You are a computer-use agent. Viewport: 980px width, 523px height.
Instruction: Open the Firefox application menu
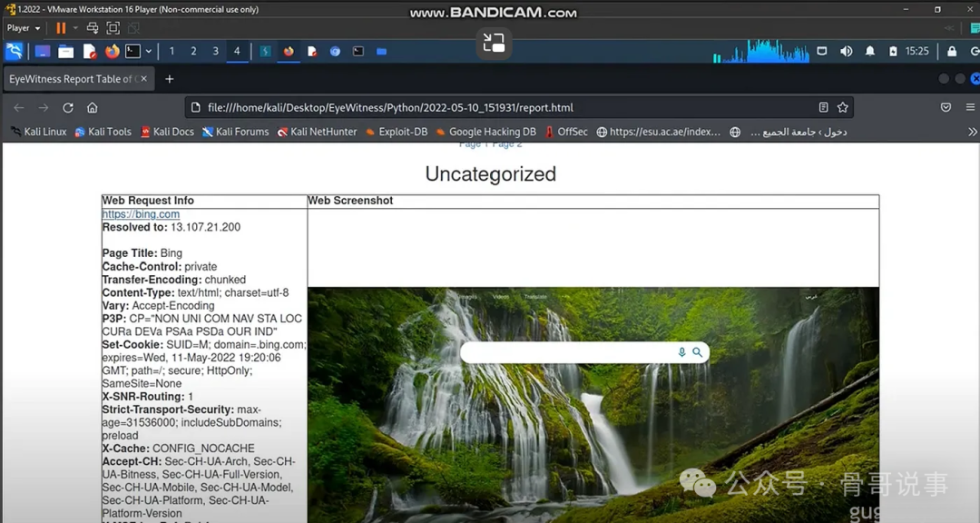970,108
